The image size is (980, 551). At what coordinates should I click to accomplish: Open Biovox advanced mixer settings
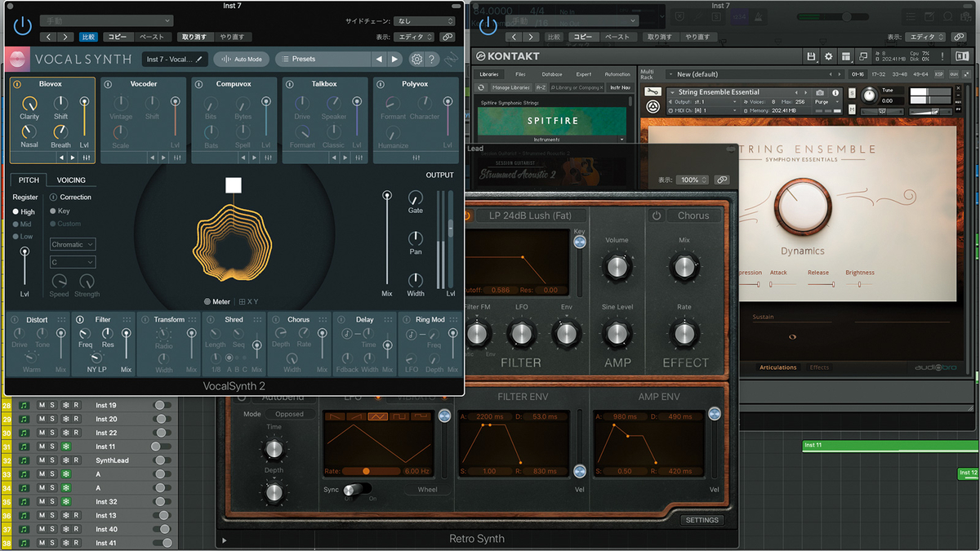click(x=85, y=157)
